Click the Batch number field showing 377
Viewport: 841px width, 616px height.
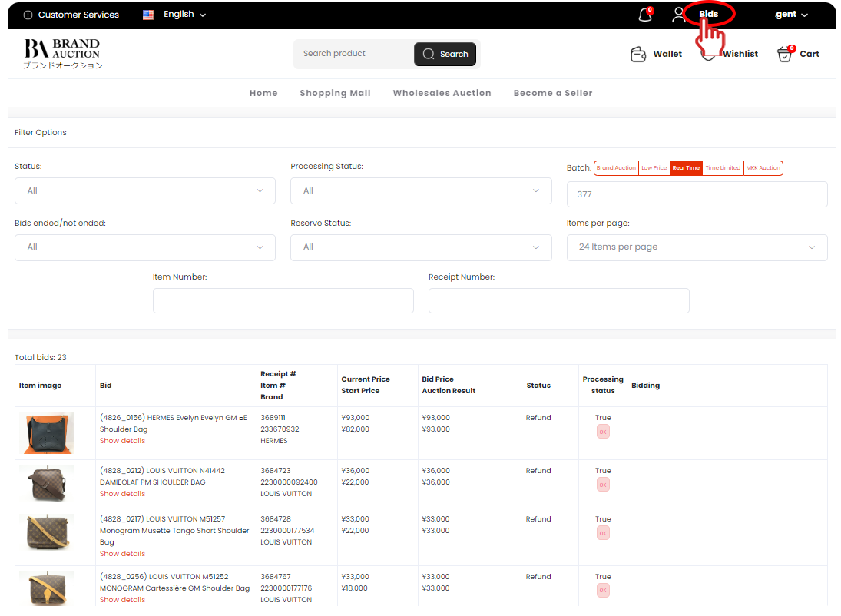(697, 195)
